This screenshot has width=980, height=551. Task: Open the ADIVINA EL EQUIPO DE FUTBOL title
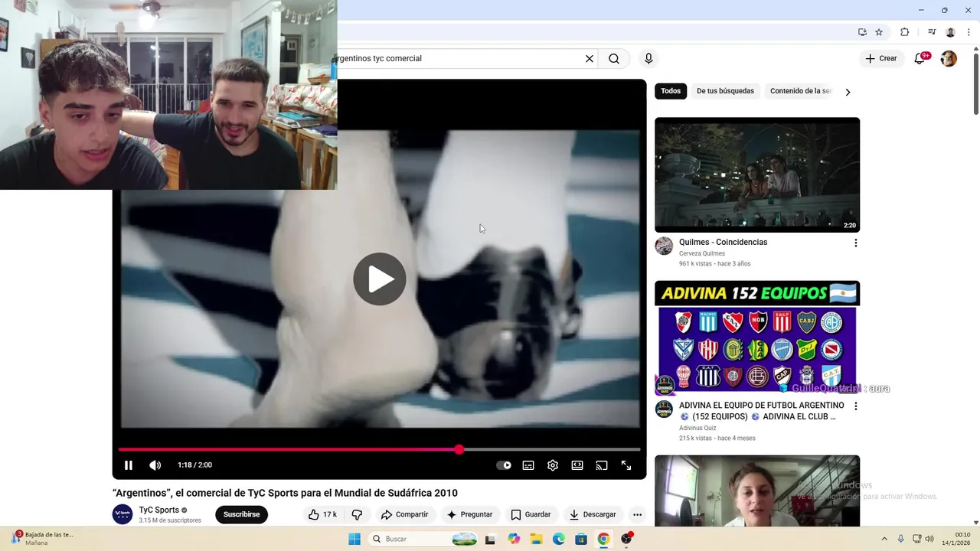762,411
